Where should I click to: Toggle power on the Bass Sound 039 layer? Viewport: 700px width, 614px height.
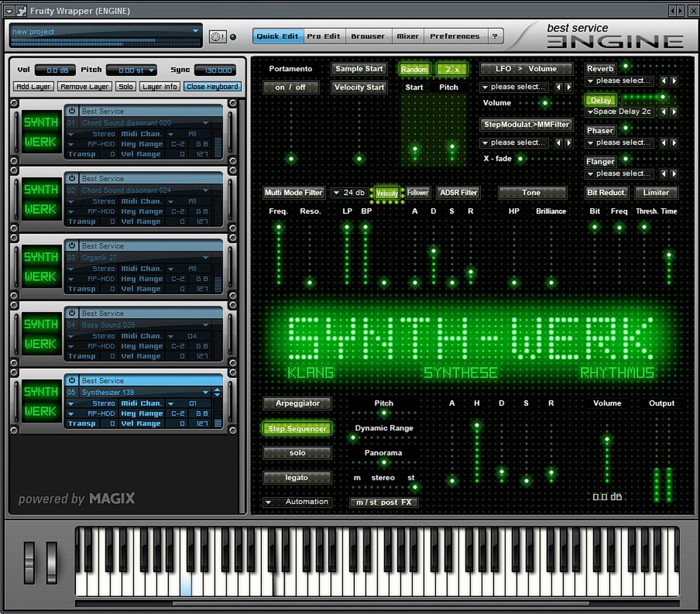72,313
